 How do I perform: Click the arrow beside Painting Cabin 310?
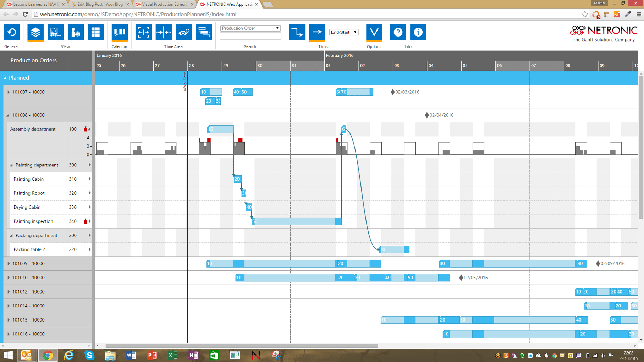click(x=90, y=179)
